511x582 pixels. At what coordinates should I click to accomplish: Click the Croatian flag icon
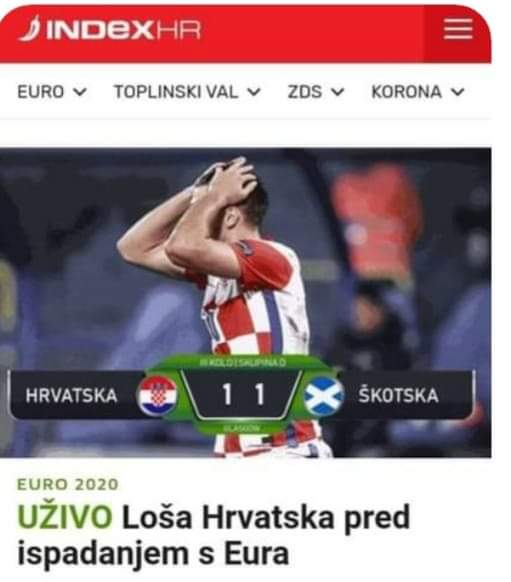pos(157,395)
